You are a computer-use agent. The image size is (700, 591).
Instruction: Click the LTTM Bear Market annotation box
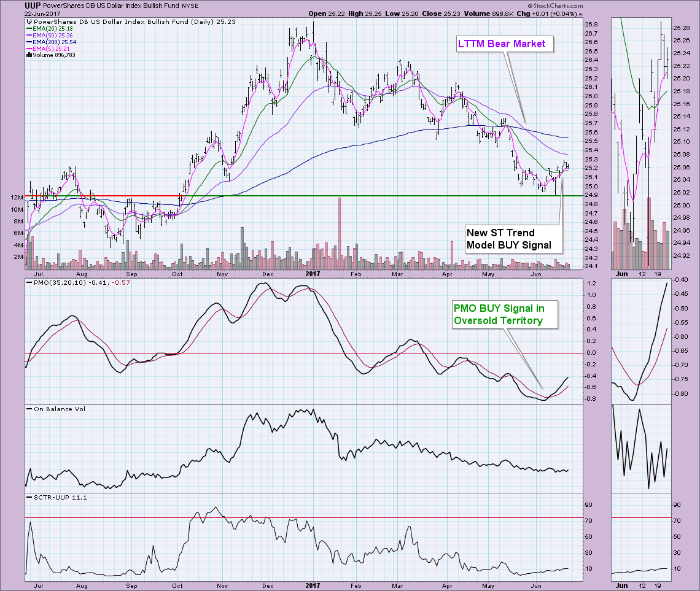(x=505, y=44)
